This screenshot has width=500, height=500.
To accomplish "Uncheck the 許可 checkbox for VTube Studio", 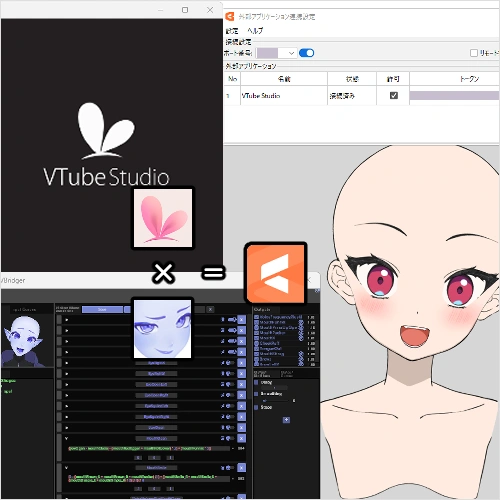I will pos(394,95).
